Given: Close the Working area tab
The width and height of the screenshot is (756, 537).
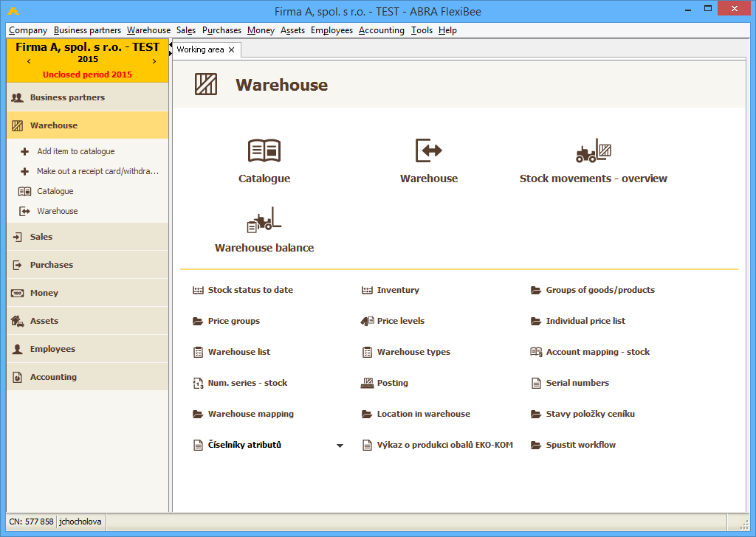Looking at the screenshot, I should pos(231,49).
